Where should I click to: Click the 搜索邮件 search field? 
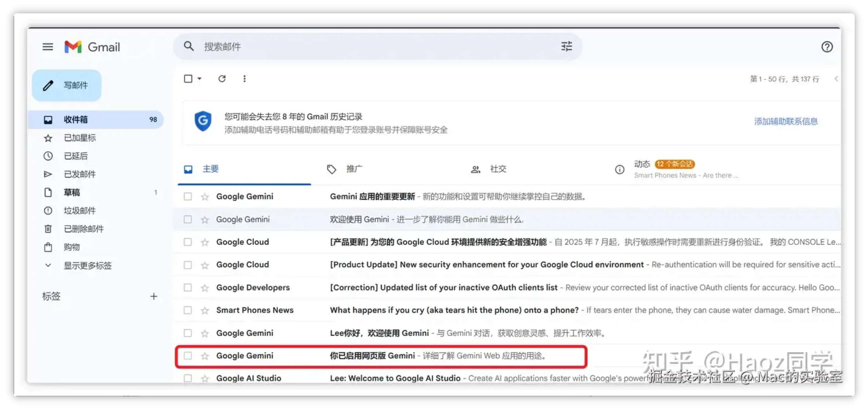[377, 47]
